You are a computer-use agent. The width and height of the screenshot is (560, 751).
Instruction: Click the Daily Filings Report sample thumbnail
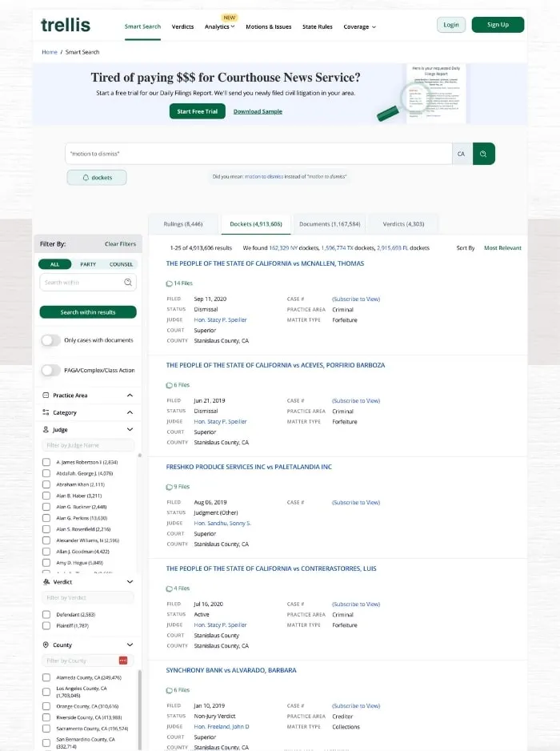coord(435,93)
